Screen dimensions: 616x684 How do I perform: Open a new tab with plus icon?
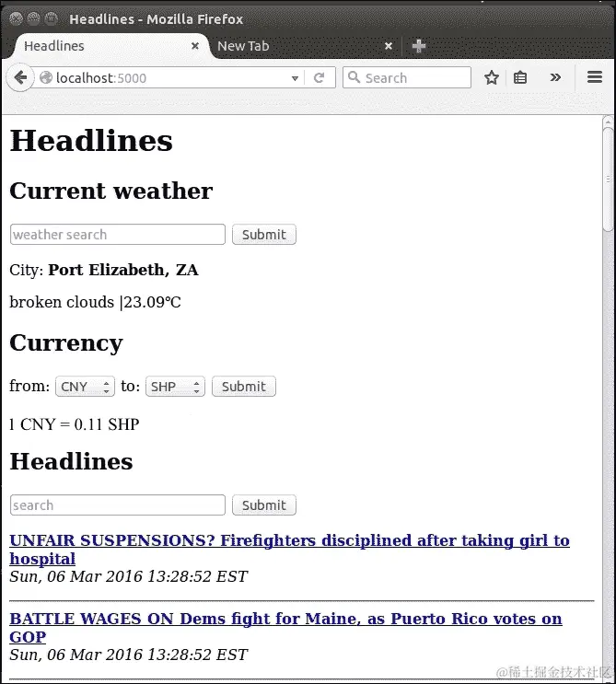[x=419, y=46]
